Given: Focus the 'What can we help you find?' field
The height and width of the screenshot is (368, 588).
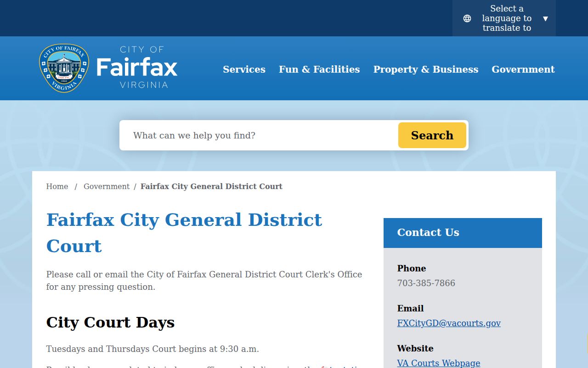Looking at the screenshot, I should [259, 135].
